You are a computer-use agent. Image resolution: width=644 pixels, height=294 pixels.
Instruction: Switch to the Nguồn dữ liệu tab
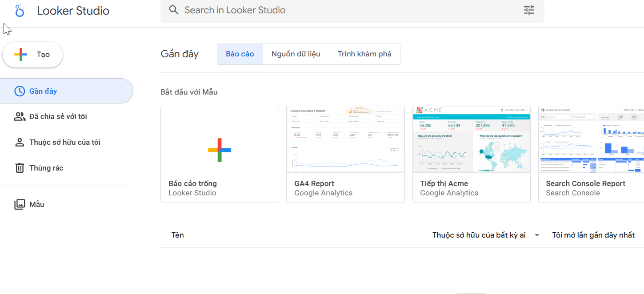click(x=296, y=54)
